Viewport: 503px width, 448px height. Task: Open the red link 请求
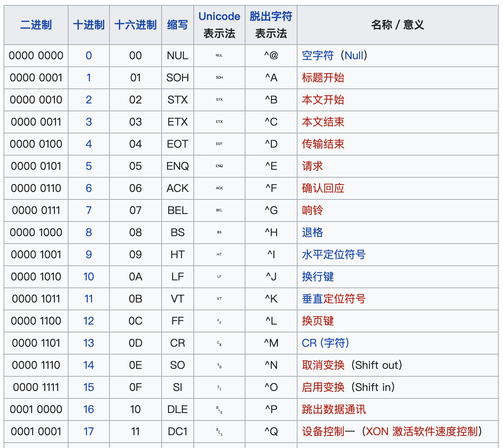(x=313, y=166)
